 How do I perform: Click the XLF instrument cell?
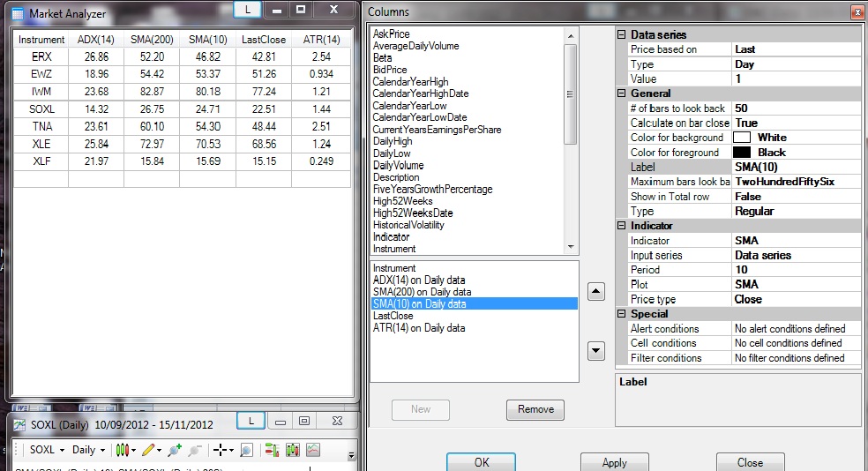(x=41, y=161)
